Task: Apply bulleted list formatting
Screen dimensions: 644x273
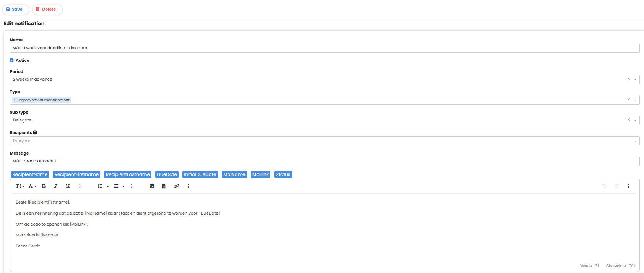Action: tap(116, 186)
